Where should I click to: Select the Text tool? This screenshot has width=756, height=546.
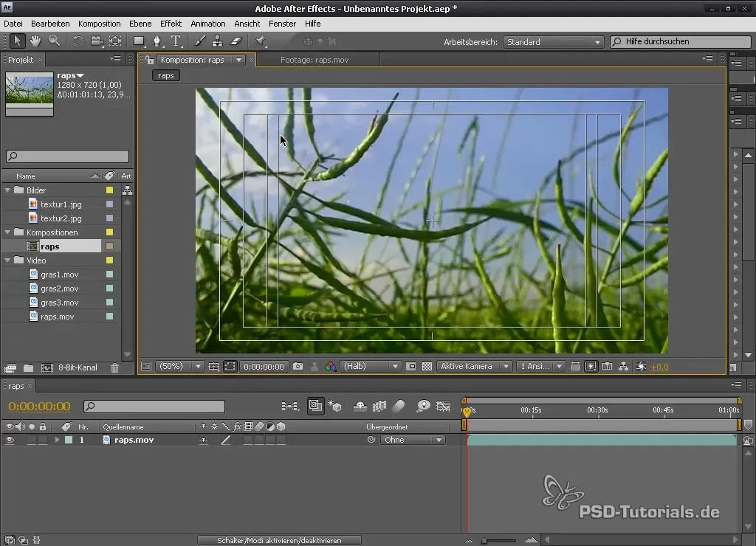[x=176, y=41]
